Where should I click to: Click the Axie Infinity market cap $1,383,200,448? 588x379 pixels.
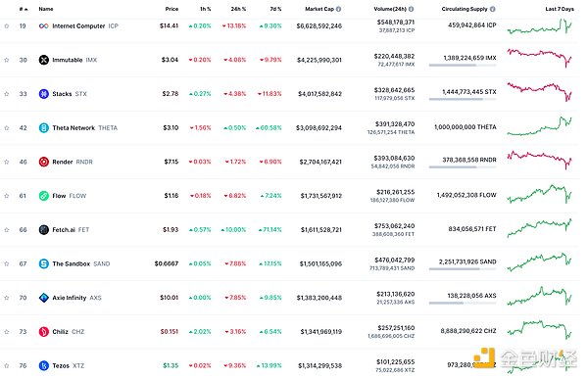pyautogui.click(x=319, y=298)
